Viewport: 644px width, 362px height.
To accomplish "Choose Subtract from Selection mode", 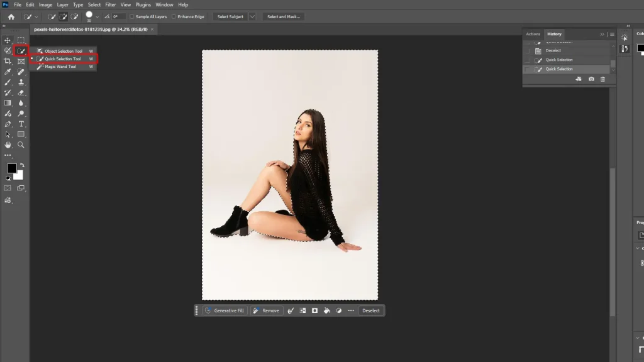I will 74,17.
